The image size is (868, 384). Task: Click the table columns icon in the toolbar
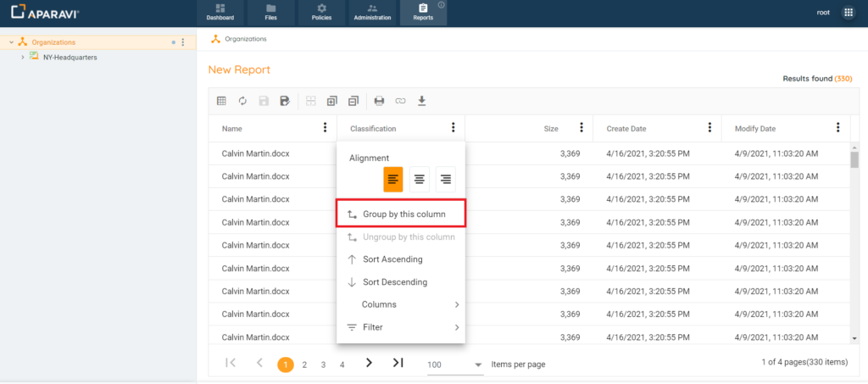coord(221,101)
